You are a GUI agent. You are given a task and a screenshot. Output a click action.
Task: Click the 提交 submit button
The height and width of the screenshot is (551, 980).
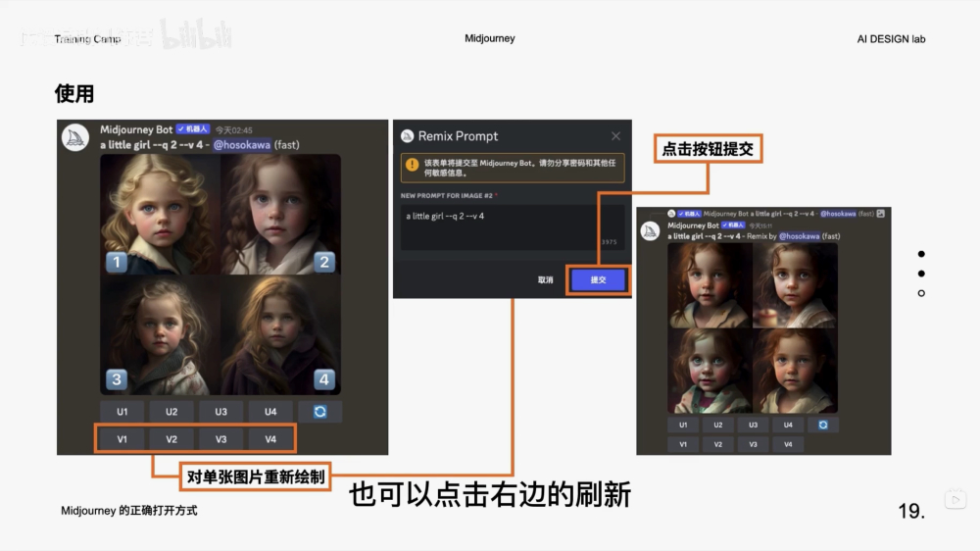tap(598, 279)
